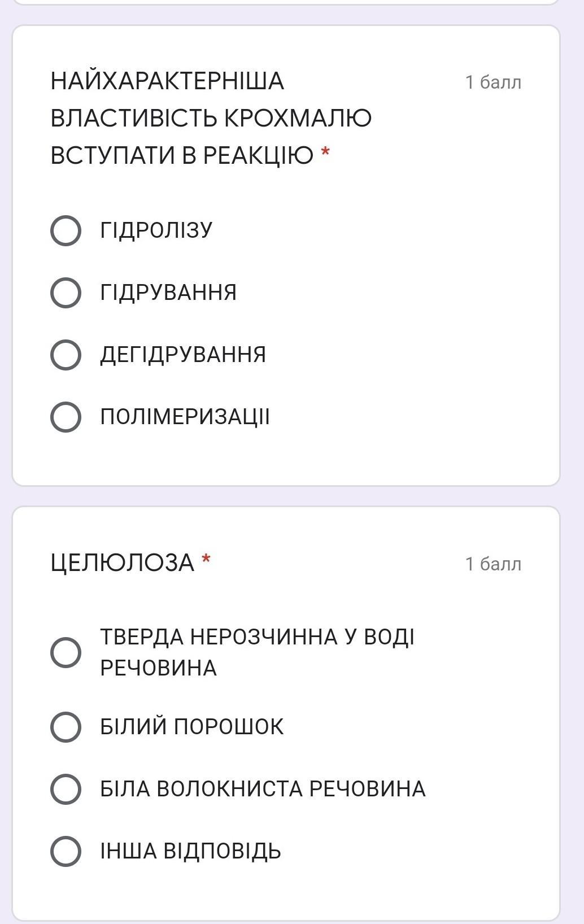584x924 pixels.
Task: Choose the ГІДРУВАННЯ radio button
Action: coord(66,293)
